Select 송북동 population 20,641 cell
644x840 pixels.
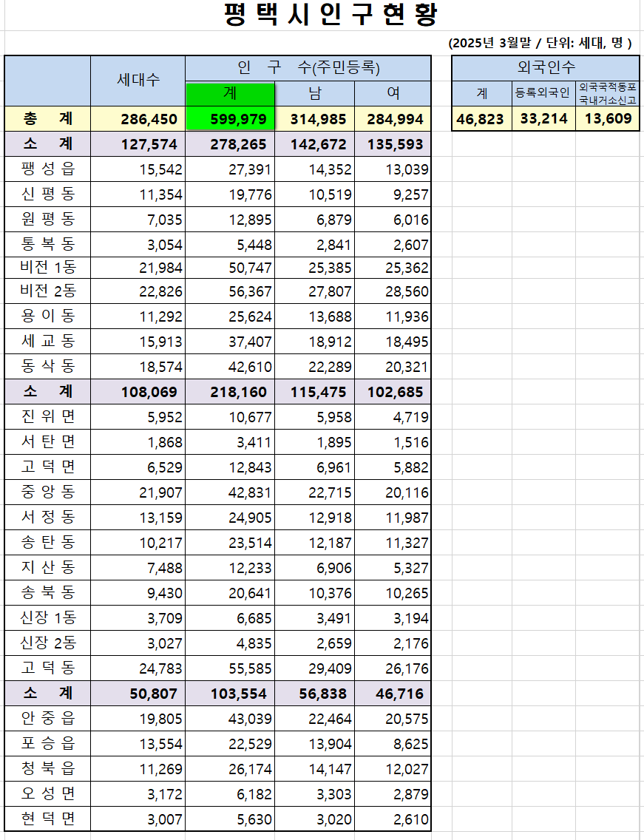[x=230, y=593]
